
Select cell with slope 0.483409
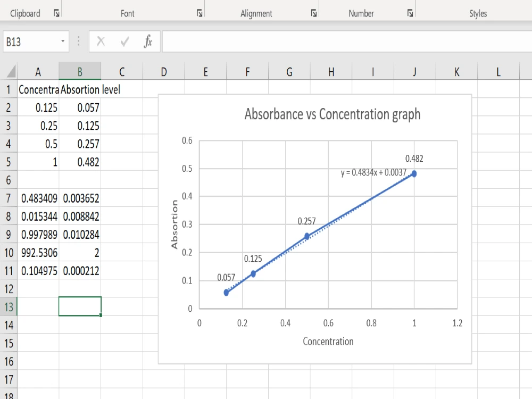coord(38,198)
